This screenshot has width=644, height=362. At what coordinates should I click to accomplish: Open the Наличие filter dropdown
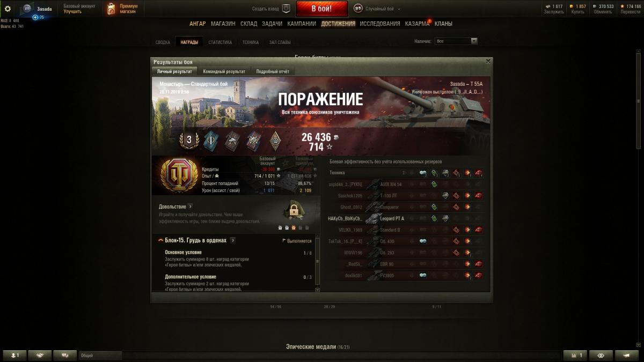tap(456, 41)
